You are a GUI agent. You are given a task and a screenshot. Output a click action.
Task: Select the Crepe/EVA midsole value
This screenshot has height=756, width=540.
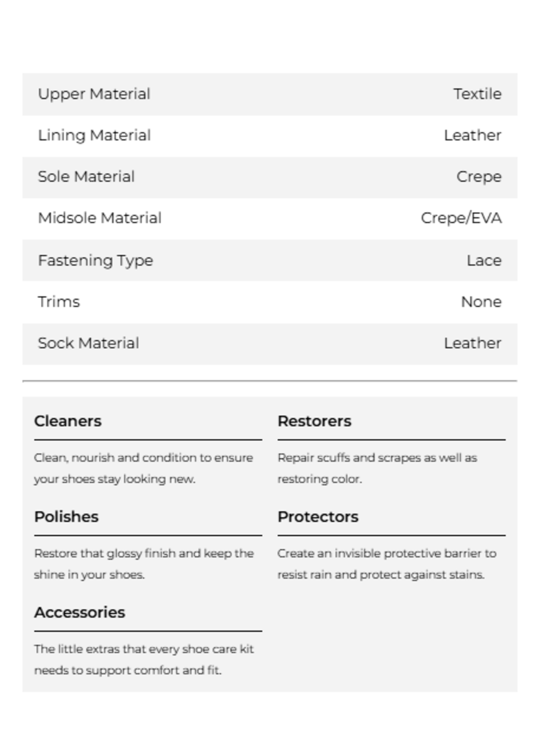tap(461, 218)
